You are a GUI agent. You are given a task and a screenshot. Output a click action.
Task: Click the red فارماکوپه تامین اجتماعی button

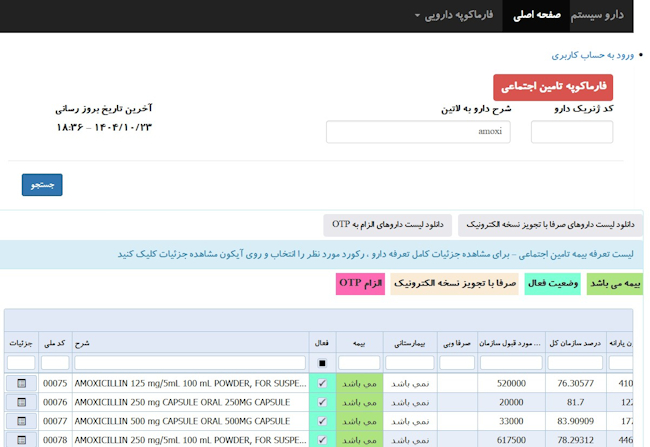click(x=552, y=88)
